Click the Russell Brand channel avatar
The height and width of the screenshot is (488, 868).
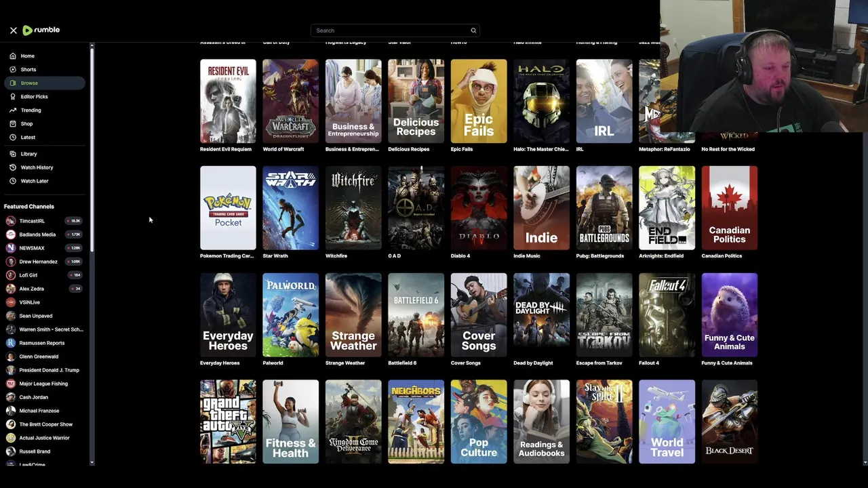click(x=11, y=451)
